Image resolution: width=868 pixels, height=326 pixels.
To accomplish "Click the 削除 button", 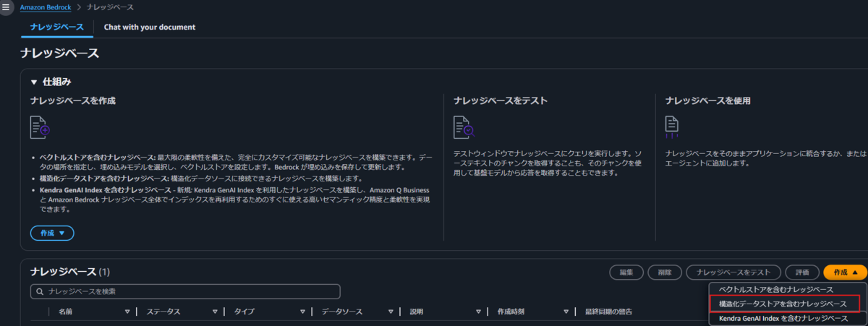I will tap(665, 273).
